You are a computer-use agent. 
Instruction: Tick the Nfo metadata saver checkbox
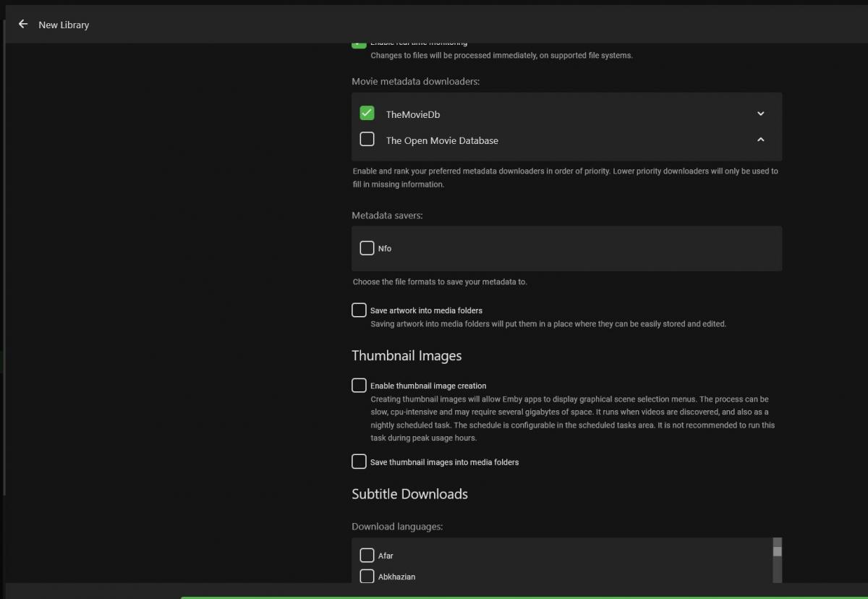(x=367, y=248)
